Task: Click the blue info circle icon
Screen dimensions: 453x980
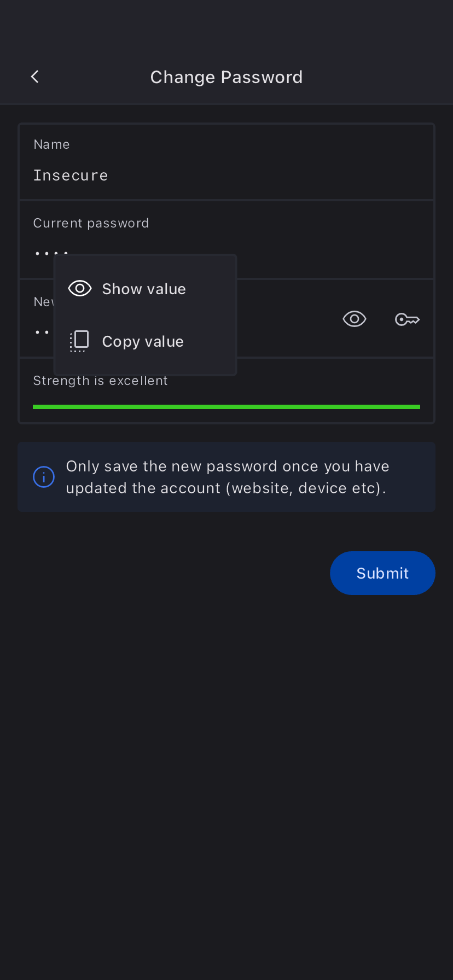Action: (x=44, y=477)
